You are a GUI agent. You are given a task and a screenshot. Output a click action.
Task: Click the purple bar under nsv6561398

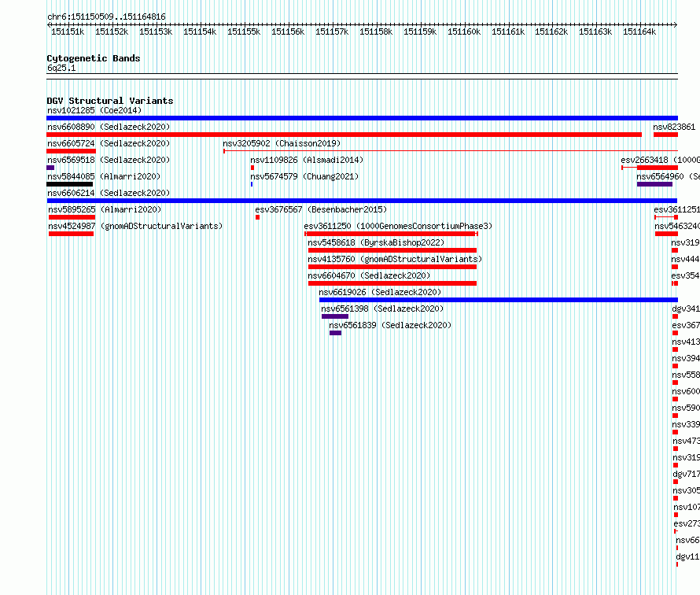click(335, 316)
